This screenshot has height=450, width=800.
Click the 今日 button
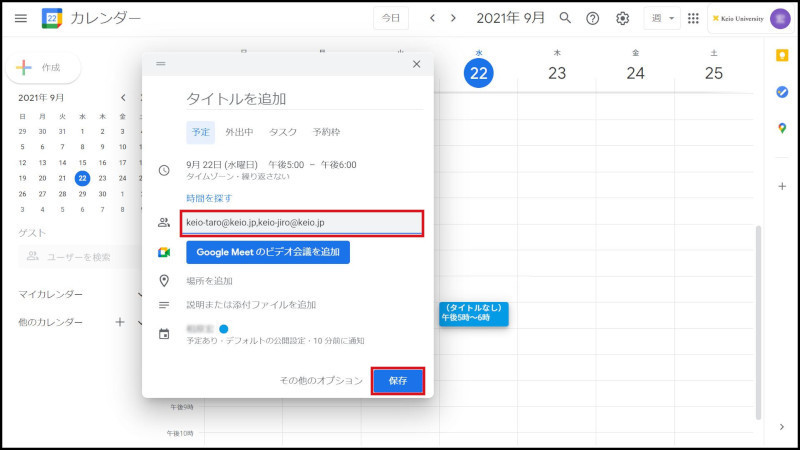390,18
